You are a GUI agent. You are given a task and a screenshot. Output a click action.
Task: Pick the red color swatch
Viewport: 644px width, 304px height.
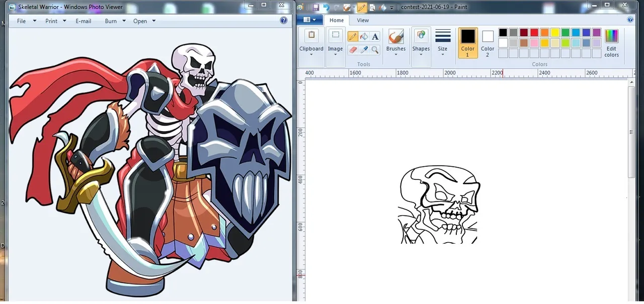534,32
